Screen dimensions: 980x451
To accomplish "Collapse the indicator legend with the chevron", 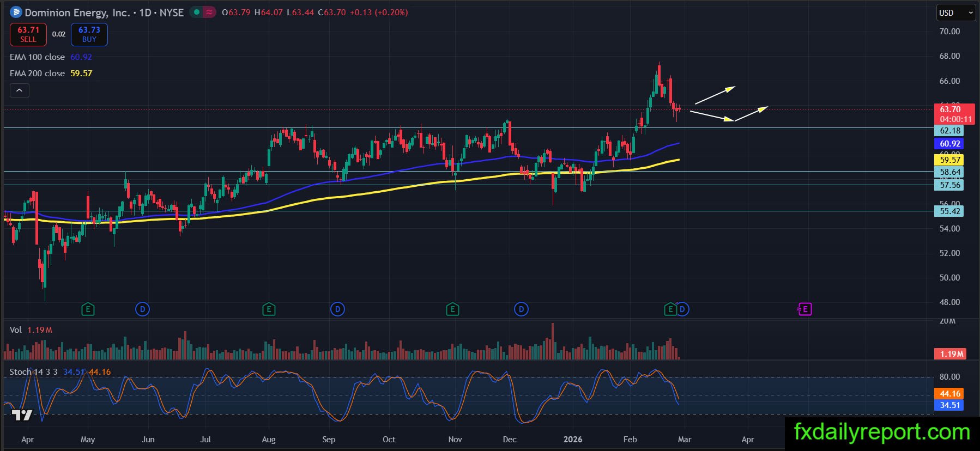I will coord(19,90).
